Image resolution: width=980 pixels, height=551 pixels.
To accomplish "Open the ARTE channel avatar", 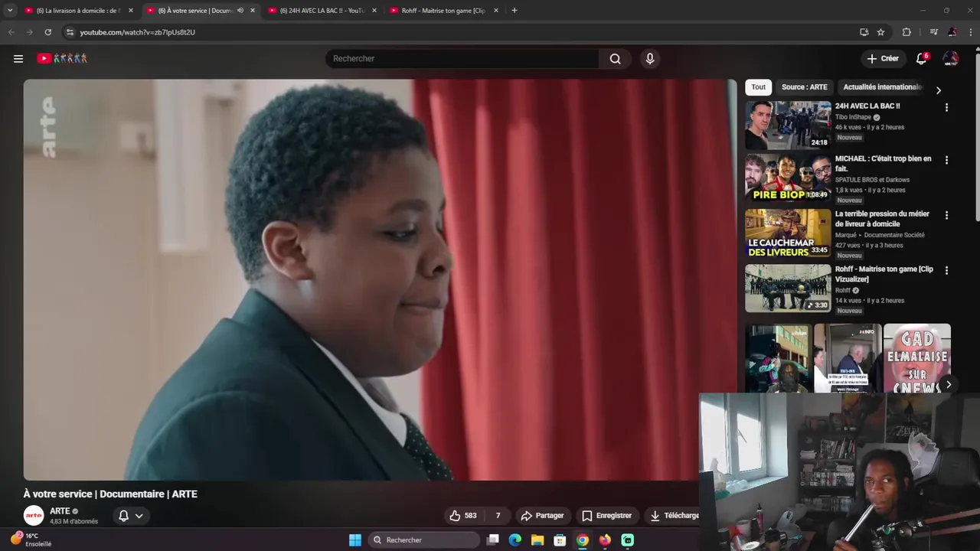I will 34,516.
